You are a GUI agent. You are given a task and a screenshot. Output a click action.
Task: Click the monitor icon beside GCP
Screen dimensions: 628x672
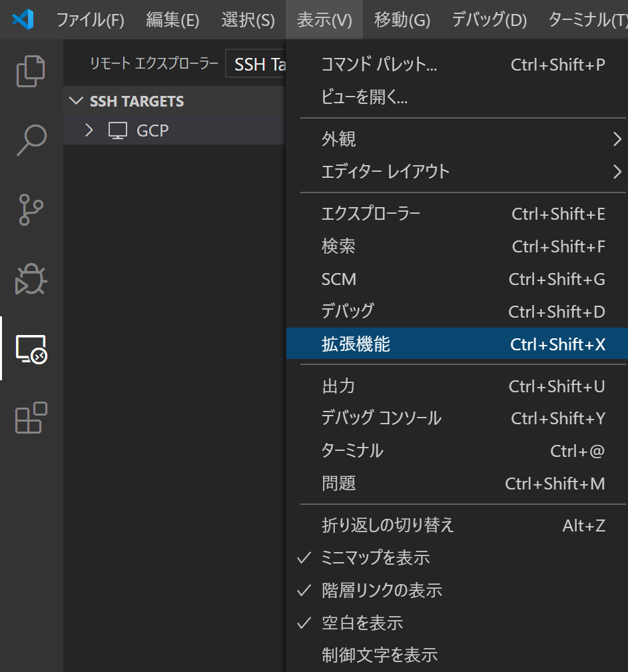pos(117,131)
